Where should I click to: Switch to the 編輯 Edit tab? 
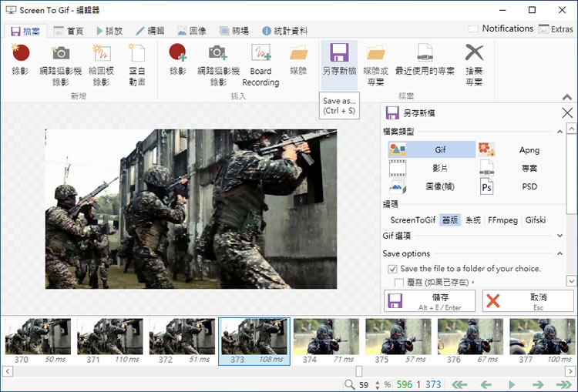150,31
